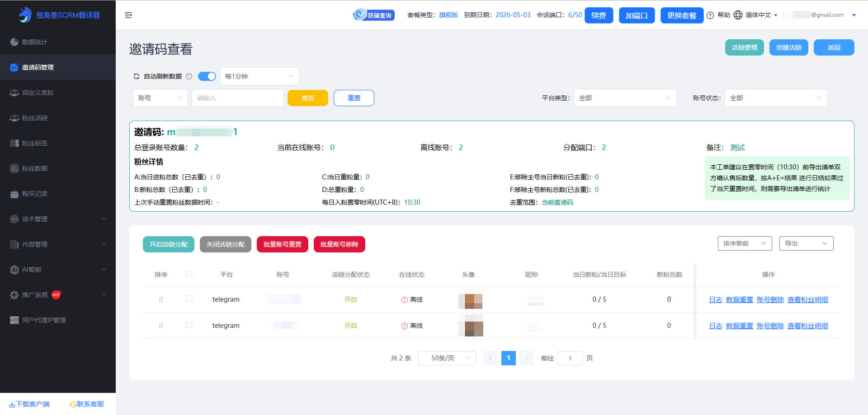Click the 返回 back button

(x=834, y=47)
